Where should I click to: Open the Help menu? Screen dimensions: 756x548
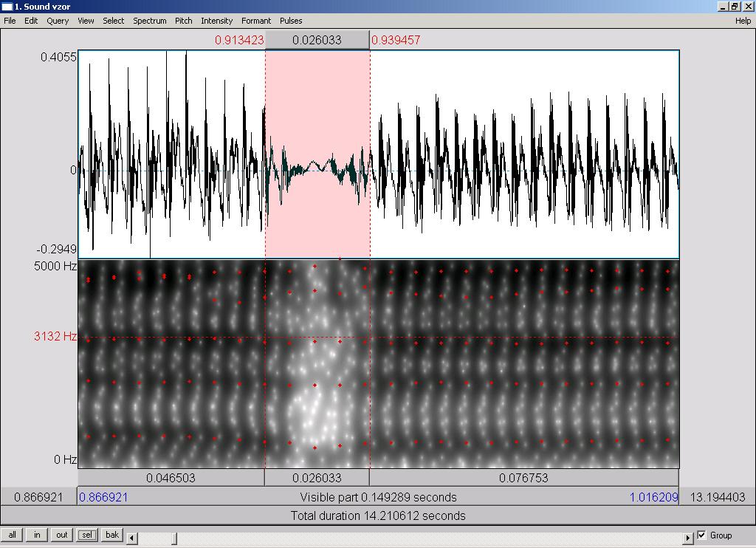743,21
